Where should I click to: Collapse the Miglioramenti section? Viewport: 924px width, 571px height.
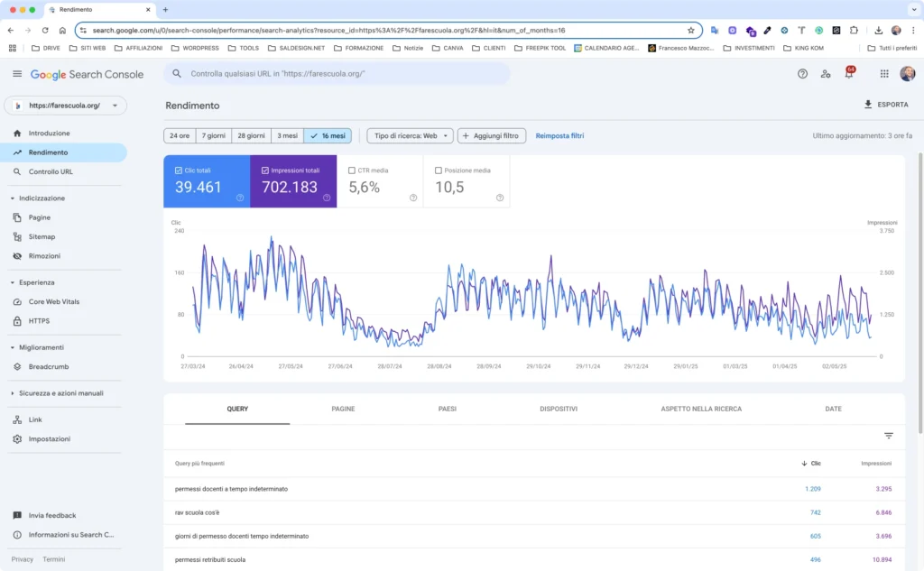(x=13, y=347)
